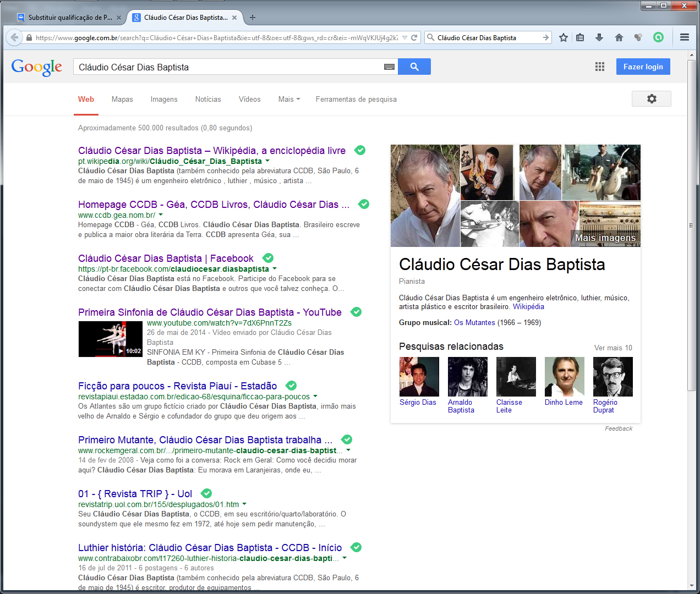700x594 pixels.
Task: Click the Sérgio Dias related search thumbnail
Action: tap(419, 377)
